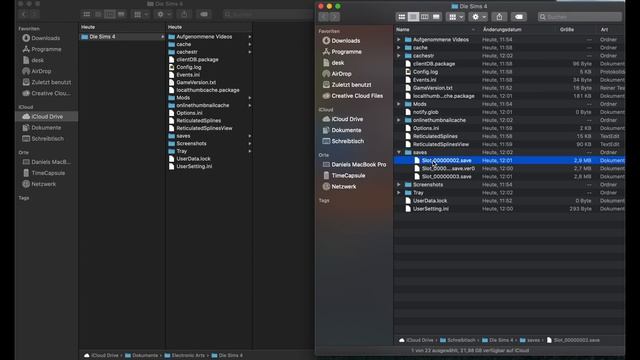Select iCloud Drive in back window sidebar
Image resolution: width=640 pixels, height=360 pixels.
click(x=46, y=116)
